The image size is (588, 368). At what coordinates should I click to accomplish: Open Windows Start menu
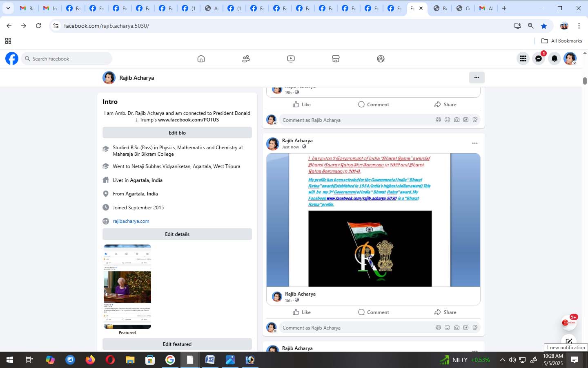click(x=10, y=360)
